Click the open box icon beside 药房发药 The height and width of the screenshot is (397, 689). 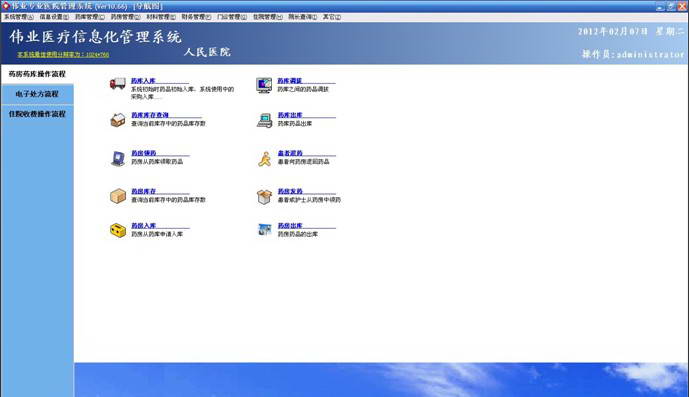pyautogui.click(x=265, y=197)
